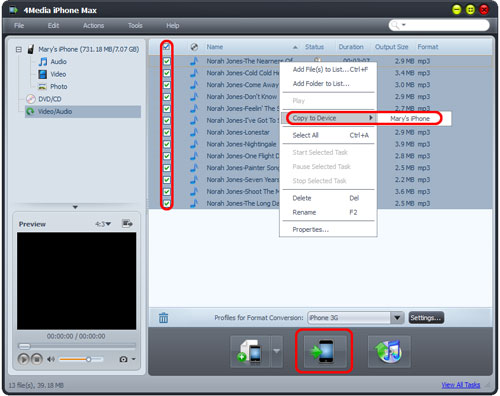Uncheck Norah Jones-The Nearness Of checkbox
The image size is (500, 396).
[167, 61]
